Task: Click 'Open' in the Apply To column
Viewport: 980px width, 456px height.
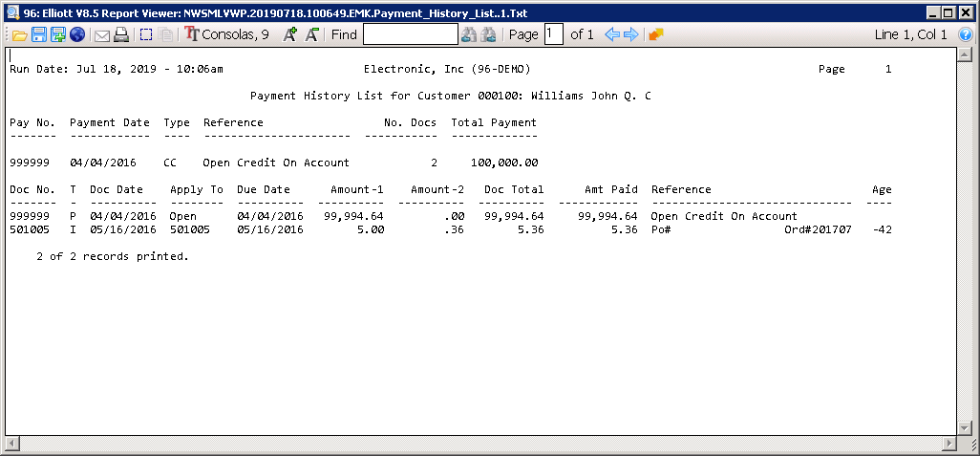Action: [183, 216]
